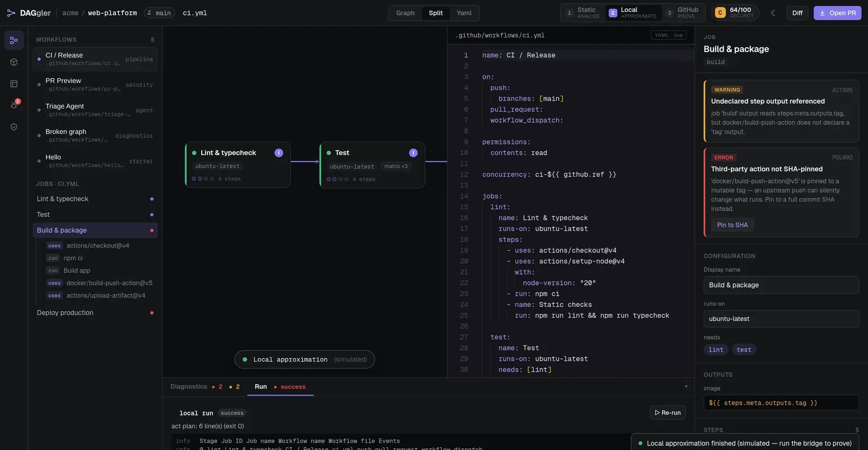This screenshot has width=868, height=450.
Task: Open the cube packages sidebar icon
Action: point(14,62)
